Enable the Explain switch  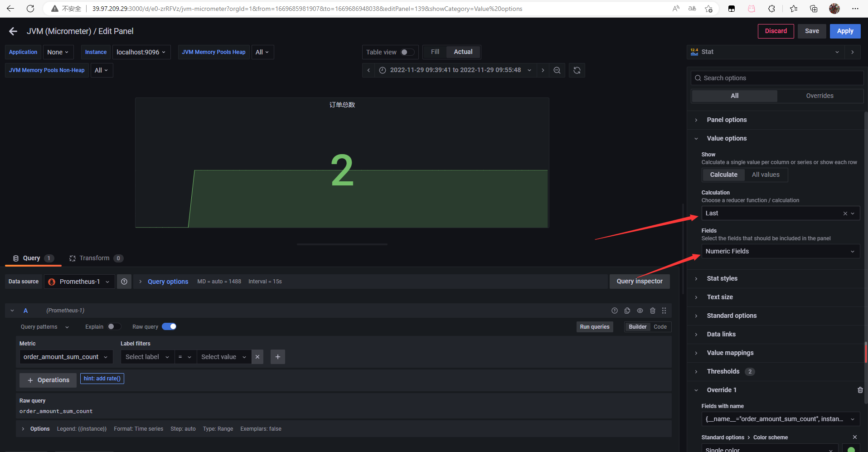(114, 326)
